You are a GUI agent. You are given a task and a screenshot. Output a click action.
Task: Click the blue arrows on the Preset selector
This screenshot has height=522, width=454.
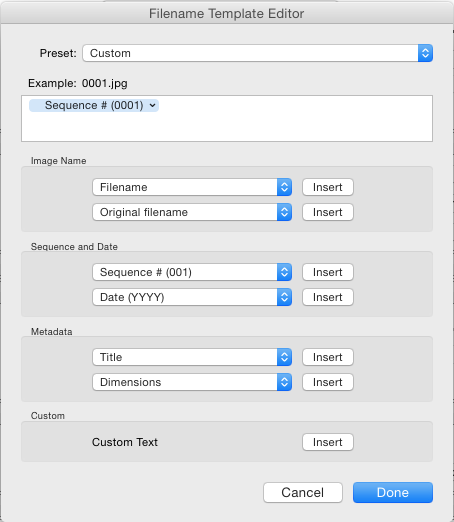pyautogui.click(x=425, y=53)
